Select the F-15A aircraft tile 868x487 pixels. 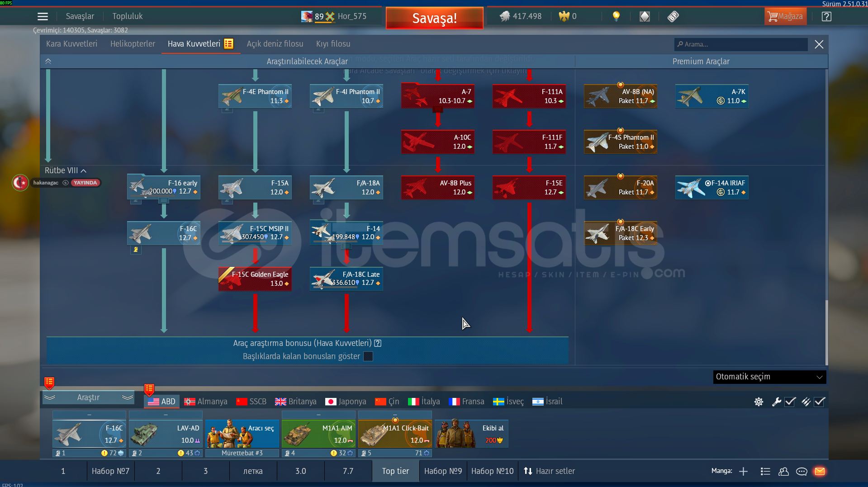[x=255, y=187]
